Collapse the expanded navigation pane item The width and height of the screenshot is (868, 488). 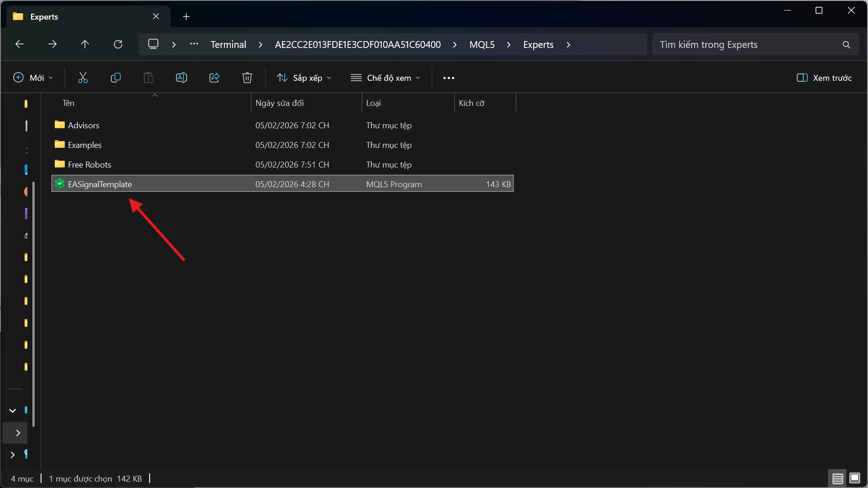13,410
